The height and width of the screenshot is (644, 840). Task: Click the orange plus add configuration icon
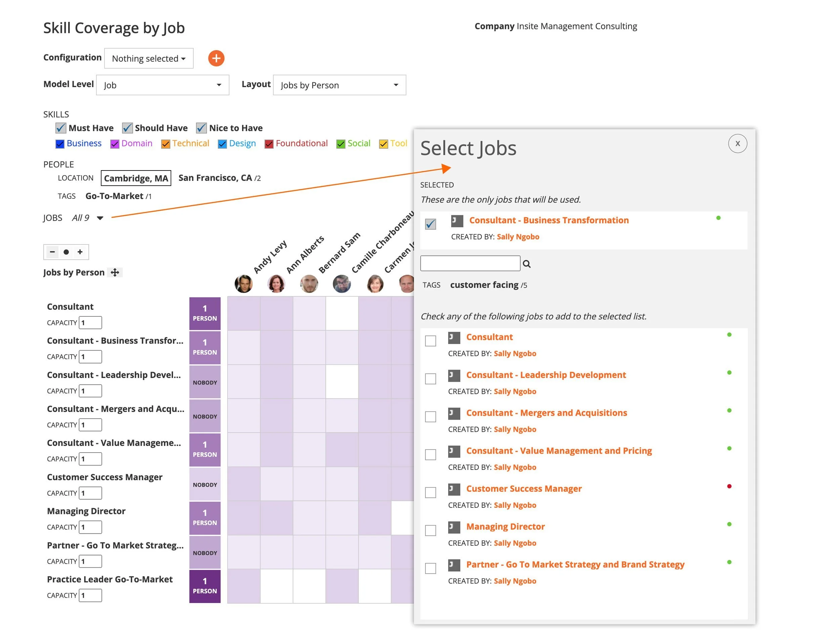(216, 58)
